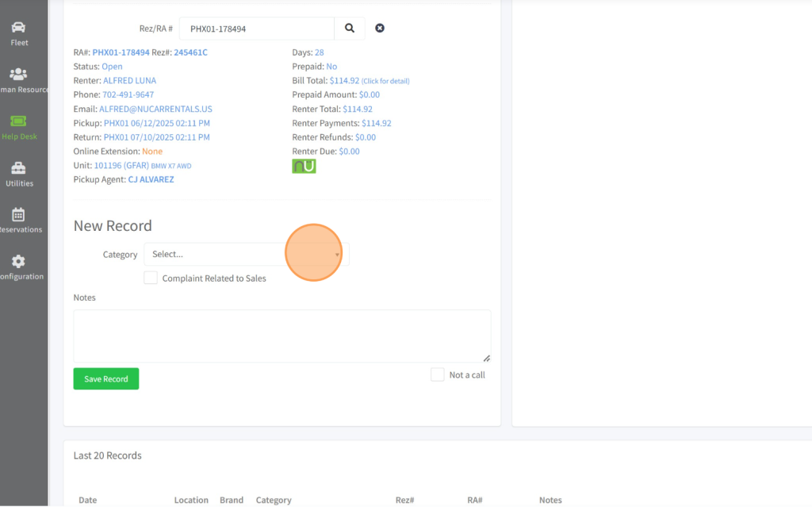
Task: Click the green NU brand logo
Action: (304, 167)
